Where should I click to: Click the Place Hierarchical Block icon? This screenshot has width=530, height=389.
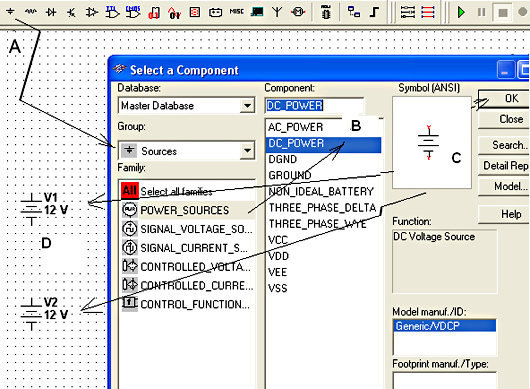354,12
